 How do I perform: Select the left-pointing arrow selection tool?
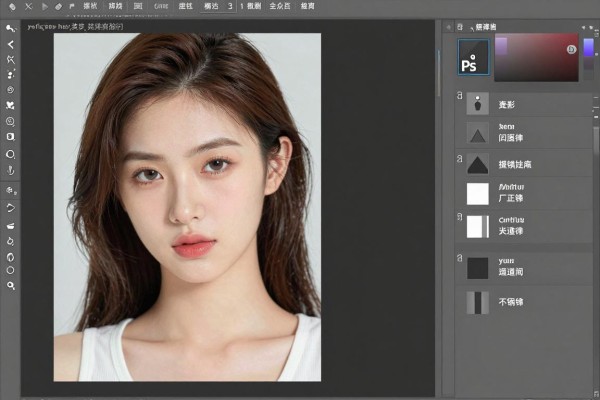(11, 44)
